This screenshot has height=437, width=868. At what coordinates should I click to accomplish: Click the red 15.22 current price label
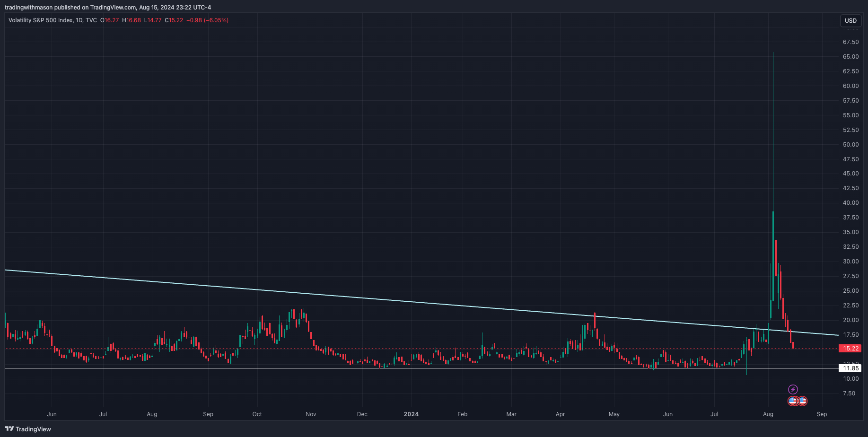tap(850, 349)
